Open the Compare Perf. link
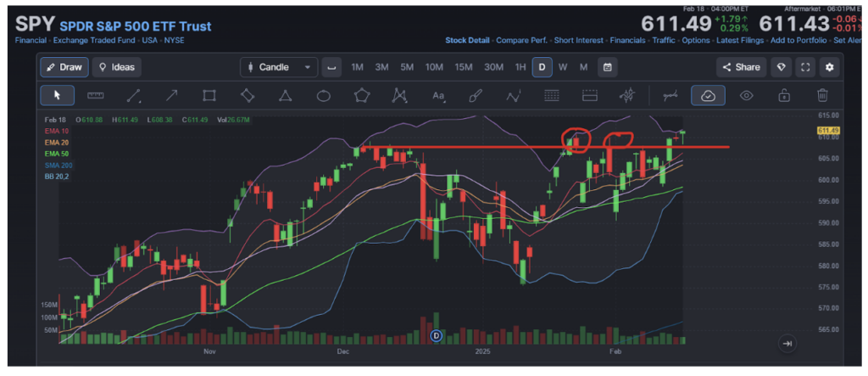 click(x=521, y=40)
